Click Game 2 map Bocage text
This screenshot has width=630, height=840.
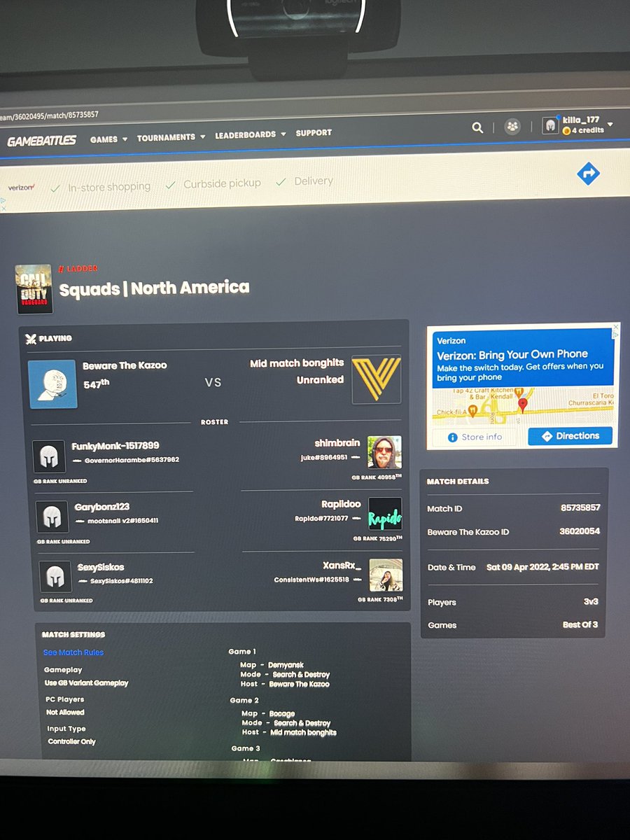[x=282, y=713]
